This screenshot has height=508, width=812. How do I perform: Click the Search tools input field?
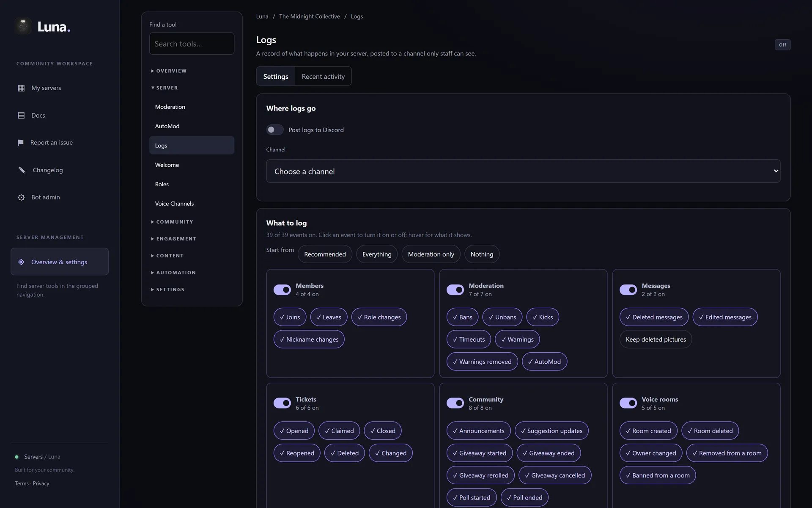[192, 44]
